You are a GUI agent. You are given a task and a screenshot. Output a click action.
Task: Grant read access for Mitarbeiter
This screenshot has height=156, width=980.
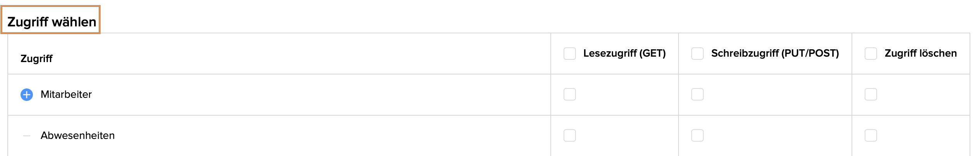pos(569,94)
